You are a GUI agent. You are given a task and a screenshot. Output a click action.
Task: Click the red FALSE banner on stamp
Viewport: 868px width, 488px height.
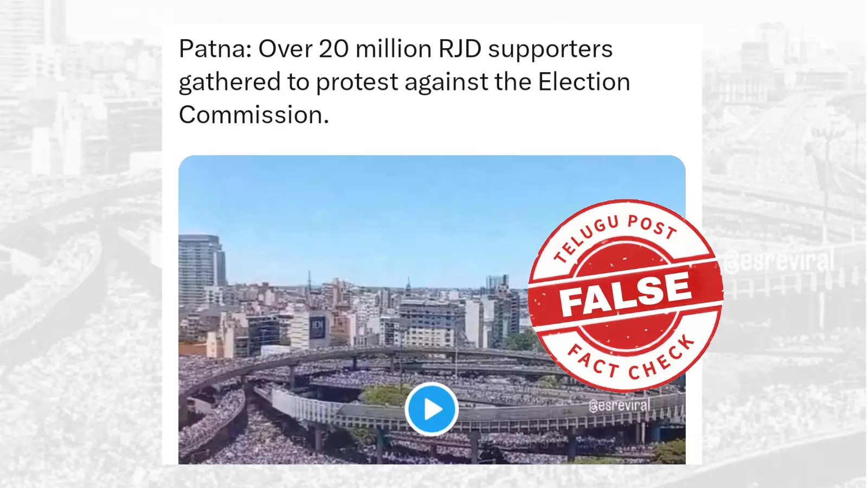626,294
